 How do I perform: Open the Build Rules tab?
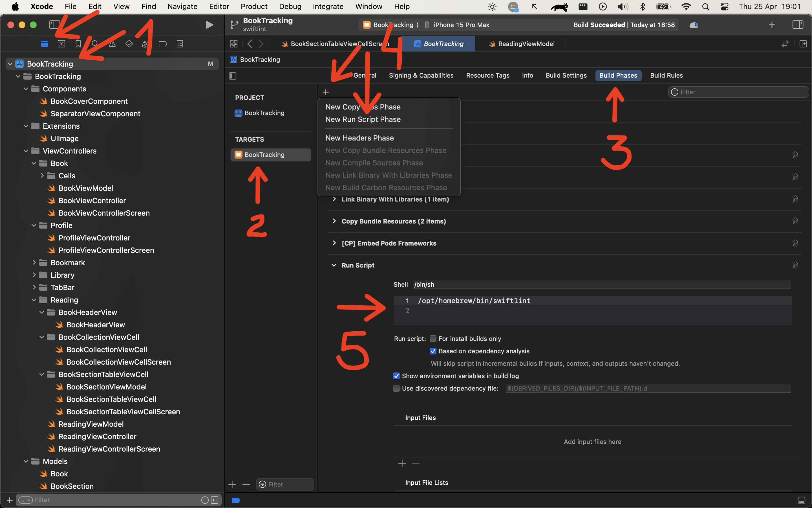[x=667, y=75]
